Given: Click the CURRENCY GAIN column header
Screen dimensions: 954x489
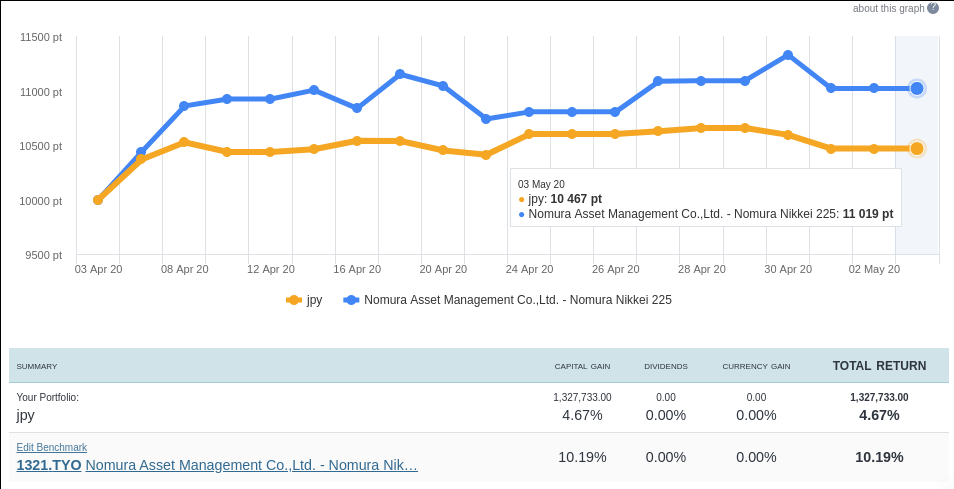Looking at the screenshot, I should [x=756, y=367].
